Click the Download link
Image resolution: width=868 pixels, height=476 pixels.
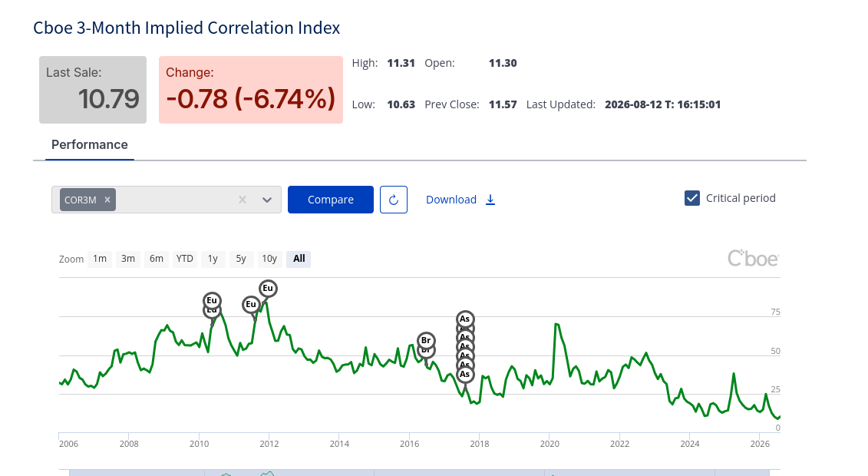tap(451, 200)
